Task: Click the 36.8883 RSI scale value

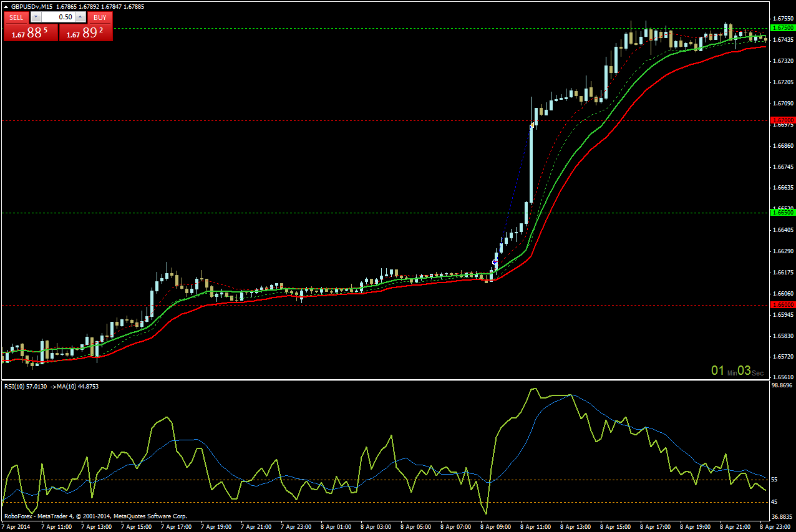Action: 782,517
